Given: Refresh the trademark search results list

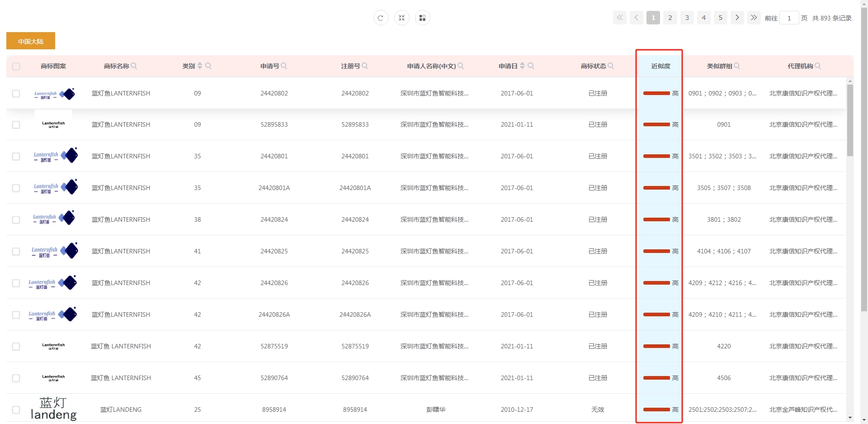Looking at the screenshot, I should [x=381, y=18].
